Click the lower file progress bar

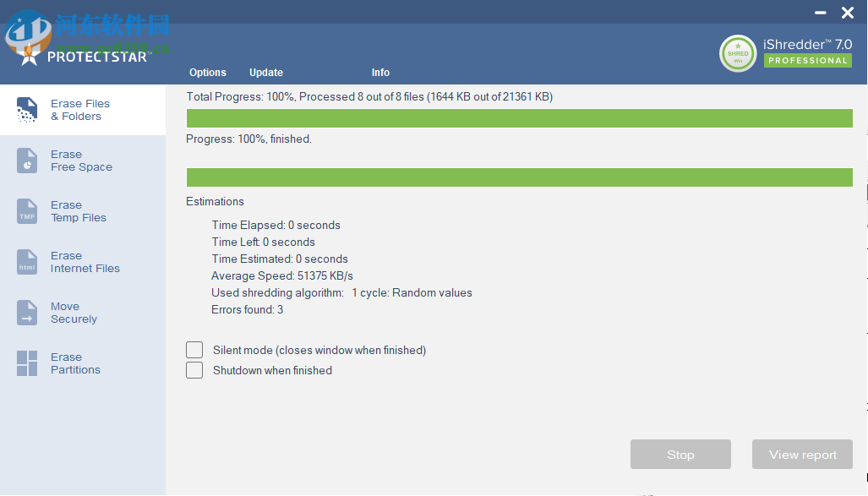519,177
